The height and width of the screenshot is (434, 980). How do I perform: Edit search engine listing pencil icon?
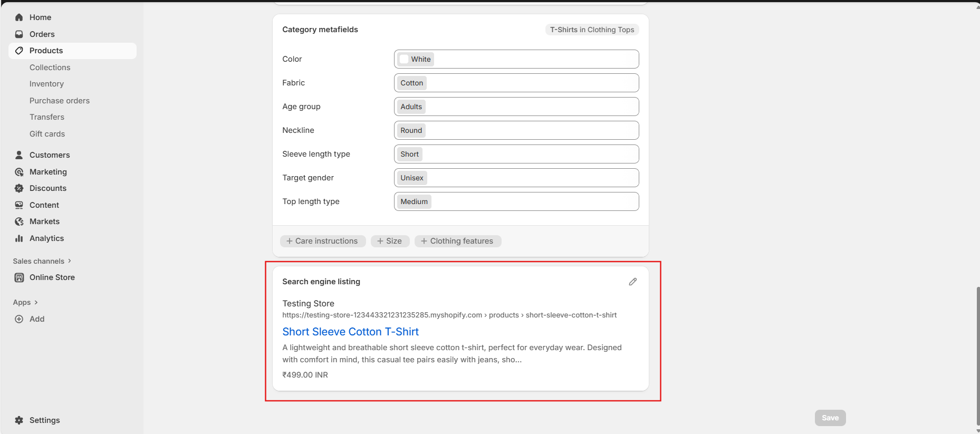pyautogui.click(x=632, y=282)
